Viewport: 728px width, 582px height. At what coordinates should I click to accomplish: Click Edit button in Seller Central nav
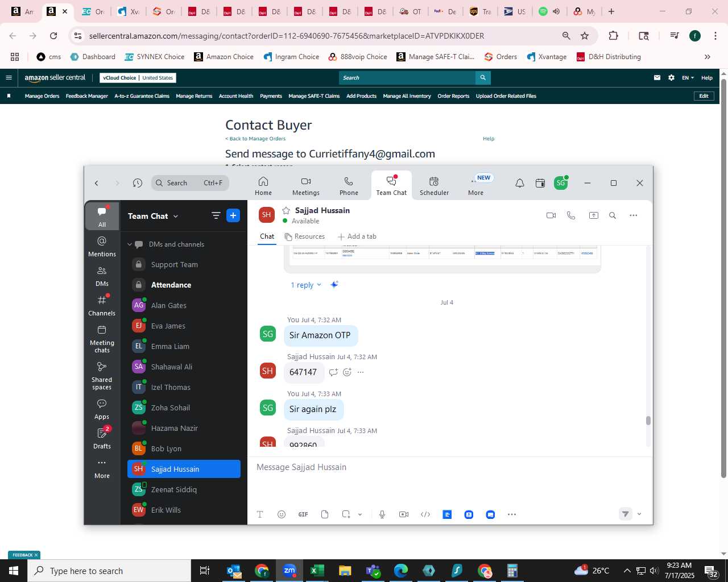pyautogui.click(x=704, y=96)
